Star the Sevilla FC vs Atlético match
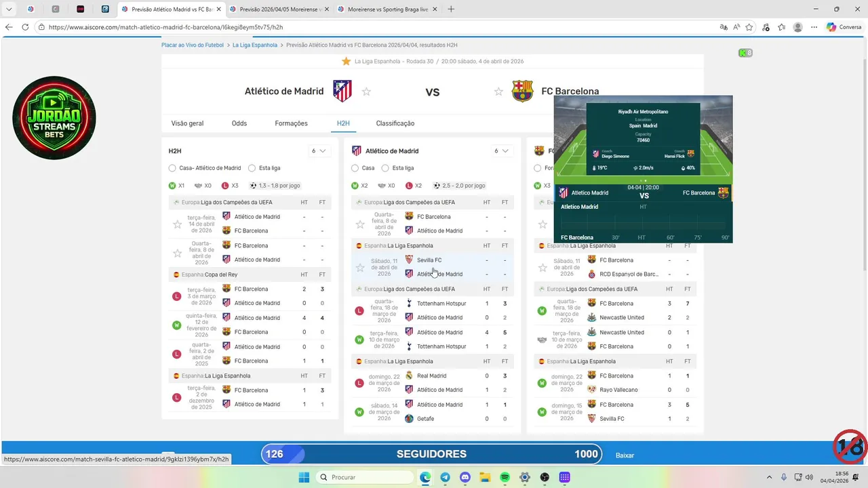The height and width of the screenshot is (488, 868). point(360,267)
